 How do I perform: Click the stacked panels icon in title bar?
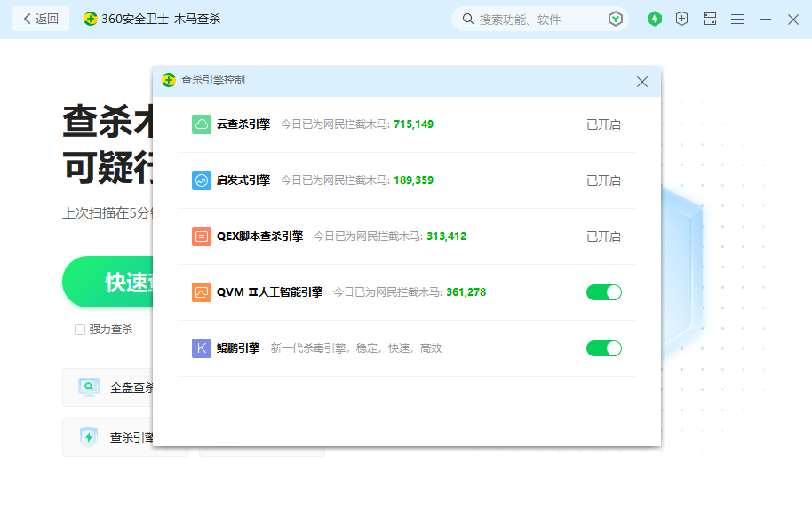(x=710, y=20)
